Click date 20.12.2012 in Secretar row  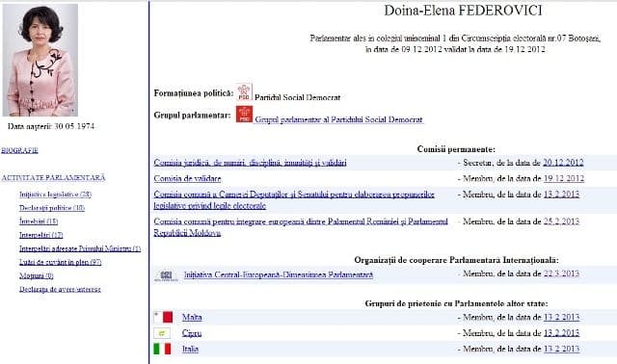click(x=563, y=163)
